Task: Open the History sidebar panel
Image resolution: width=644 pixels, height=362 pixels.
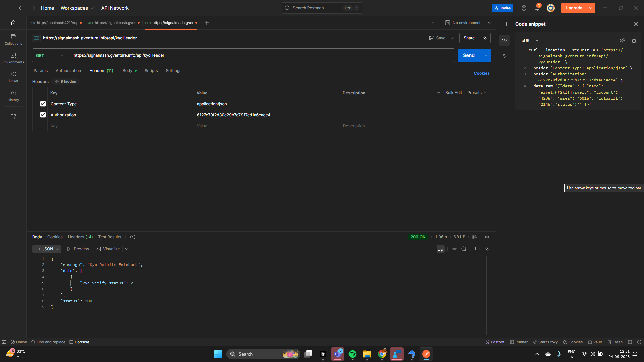Action: [13, 96]
